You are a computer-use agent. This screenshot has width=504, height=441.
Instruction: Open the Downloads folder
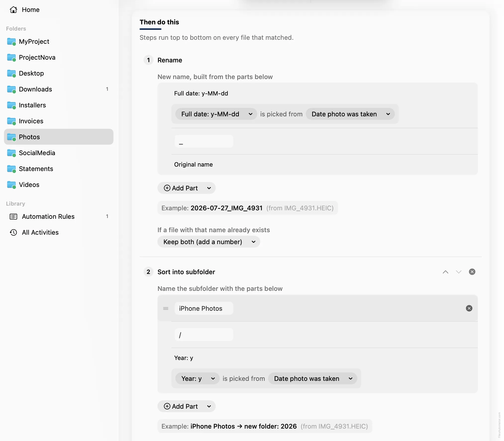59,89
